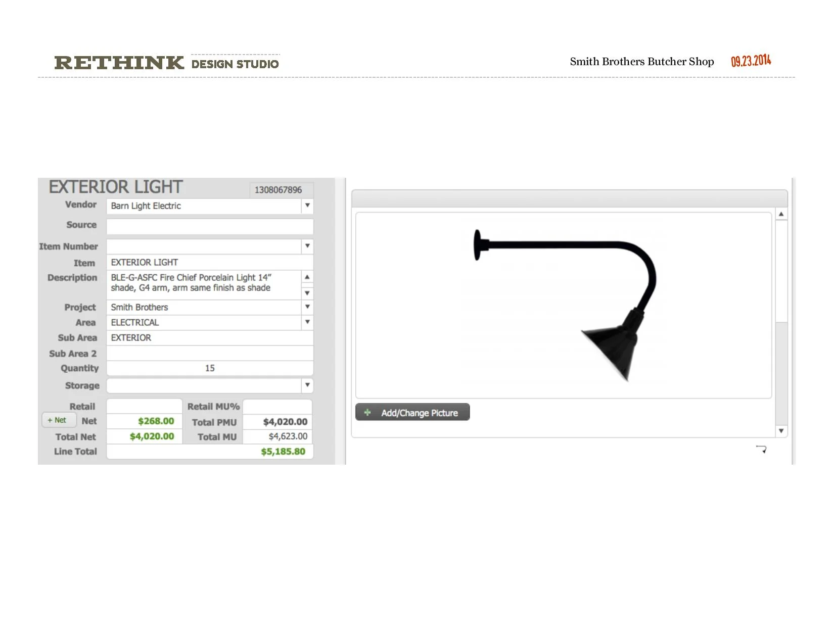Click the empty Item Number field
The width and height of the screenshot is (834, 644).
point(204,246)
